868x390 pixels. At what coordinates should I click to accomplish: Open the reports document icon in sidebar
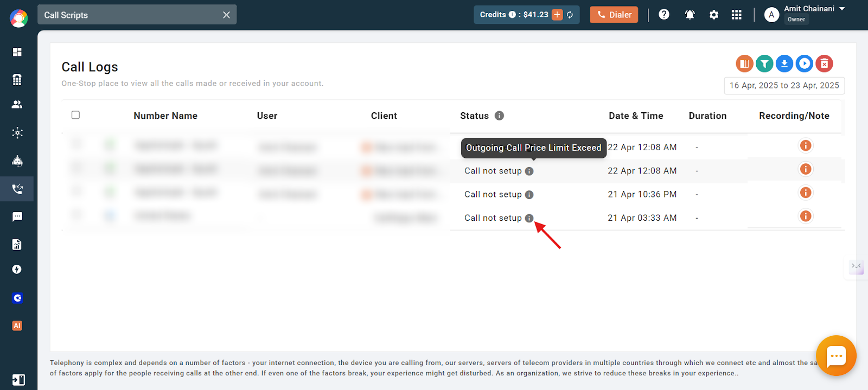coord(17,244)
